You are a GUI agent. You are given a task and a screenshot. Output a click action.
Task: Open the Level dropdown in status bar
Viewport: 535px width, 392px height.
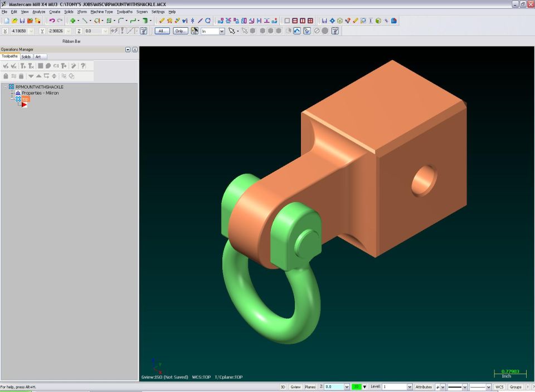410,387
